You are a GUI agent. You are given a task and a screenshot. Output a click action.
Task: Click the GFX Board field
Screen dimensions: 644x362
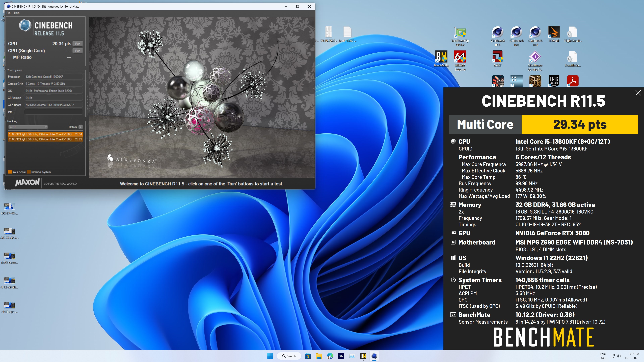tap(53, 105)
